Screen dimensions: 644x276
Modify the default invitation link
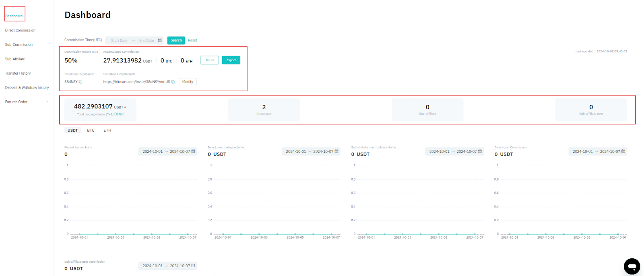188,82
